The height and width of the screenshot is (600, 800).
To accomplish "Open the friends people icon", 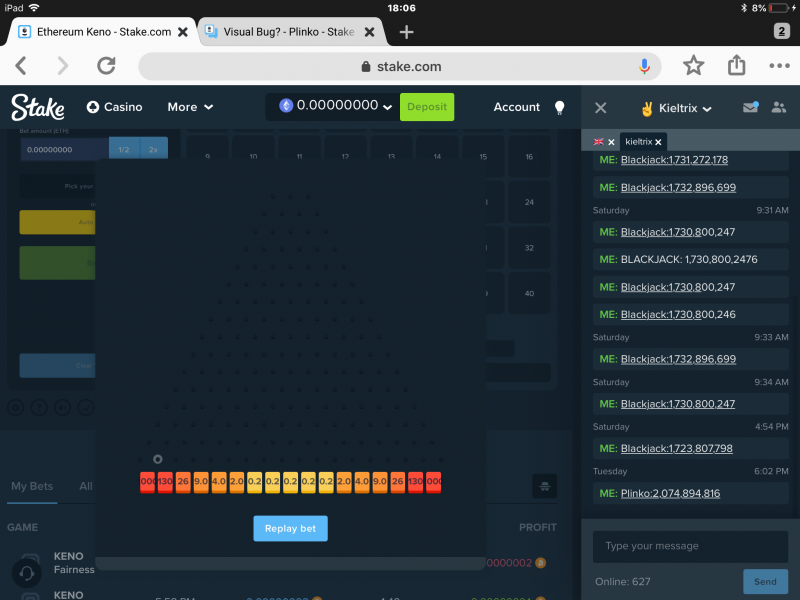I will point(779,107).
